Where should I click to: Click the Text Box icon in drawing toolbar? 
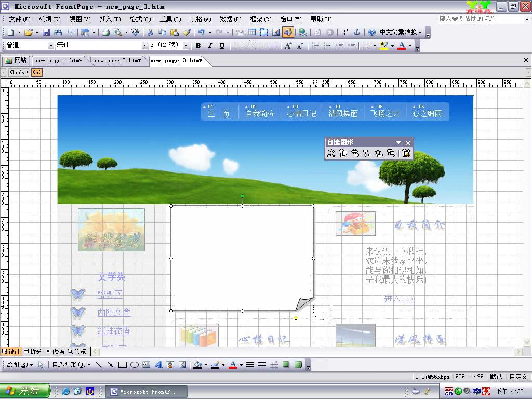146,365
